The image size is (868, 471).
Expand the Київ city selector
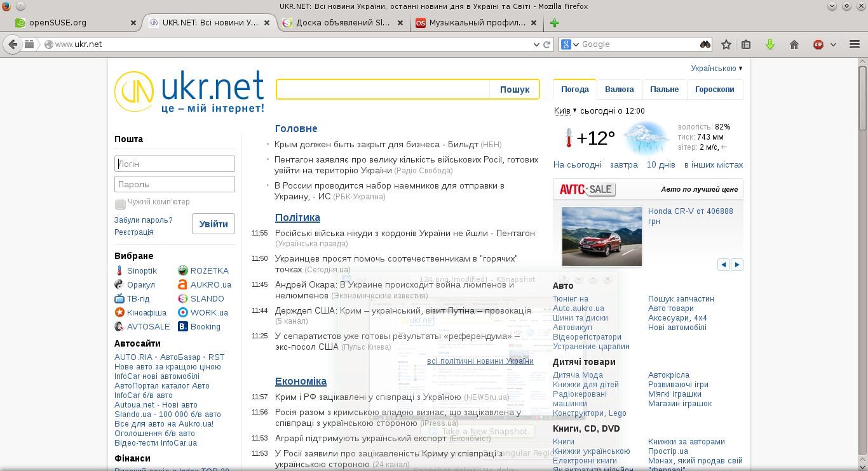click(x=565, y=110)
